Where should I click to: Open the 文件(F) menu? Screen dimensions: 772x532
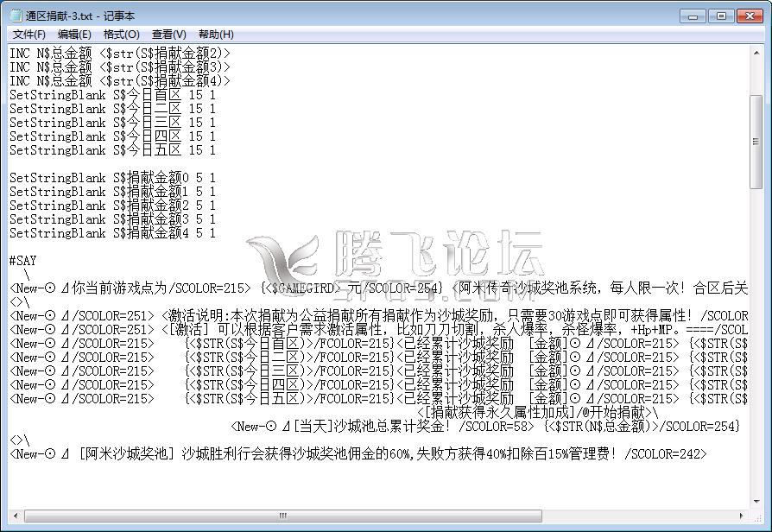click(28, 35)
